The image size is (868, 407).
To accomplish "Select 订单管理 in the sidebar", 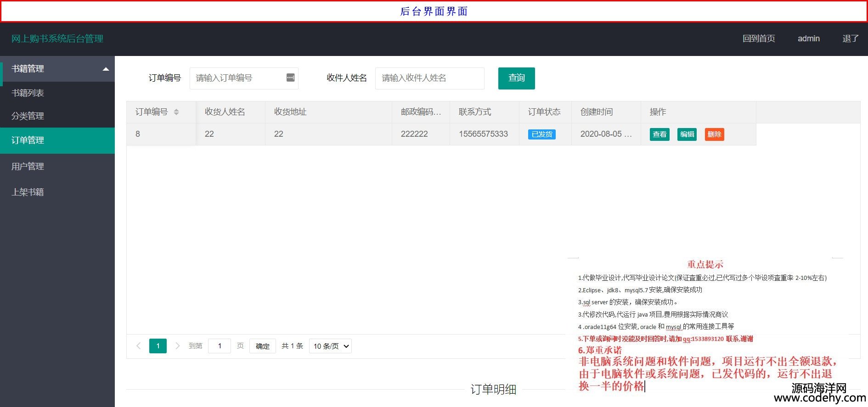I will point(57,140).
